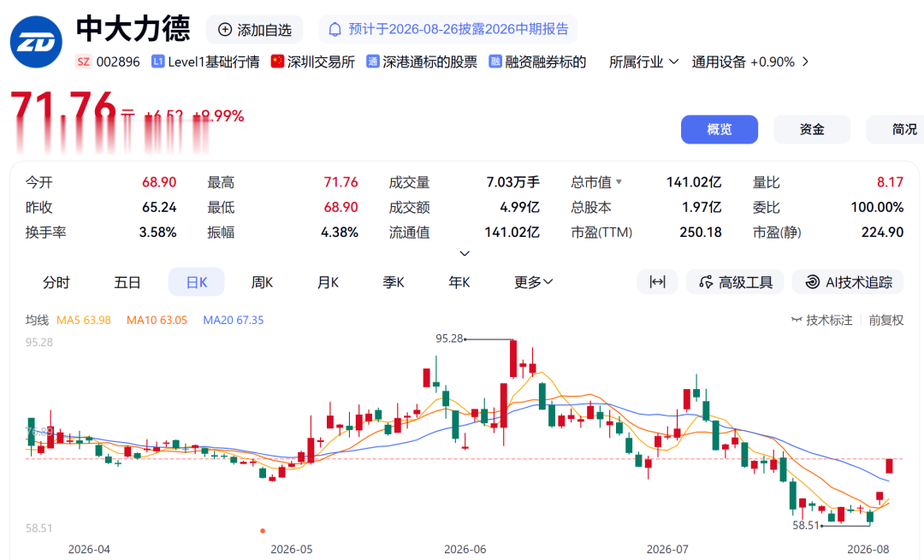Switch to the 简况 tab
The width and height of the screenshot is (924, 560).
tap(895, 130)
